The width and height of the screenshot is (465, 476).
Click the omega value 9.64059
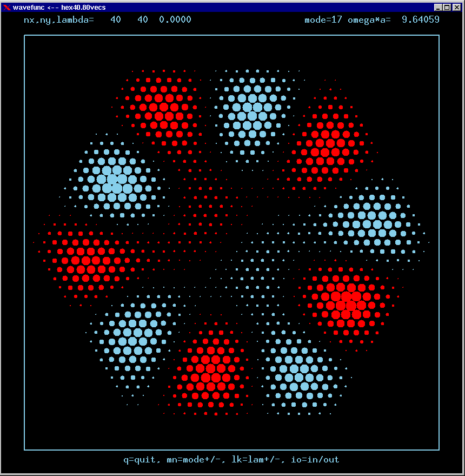(421, 19)
